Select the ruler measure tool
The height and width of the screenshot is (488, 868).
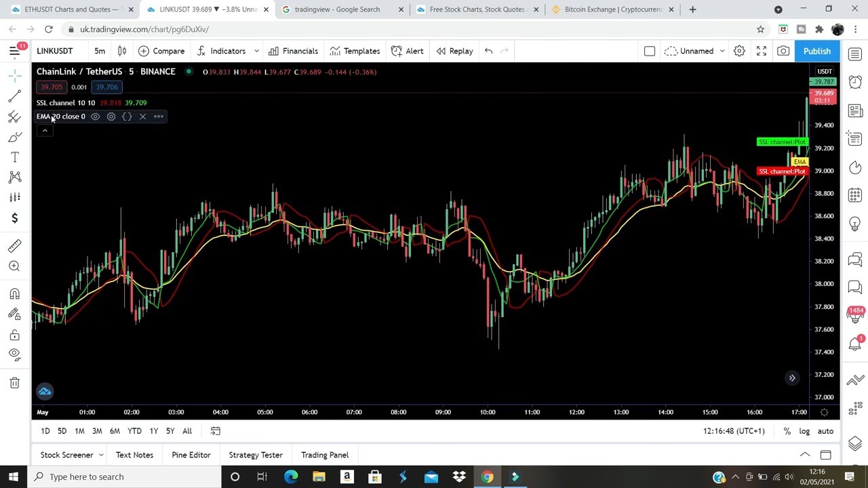click(x=14, y=246)
